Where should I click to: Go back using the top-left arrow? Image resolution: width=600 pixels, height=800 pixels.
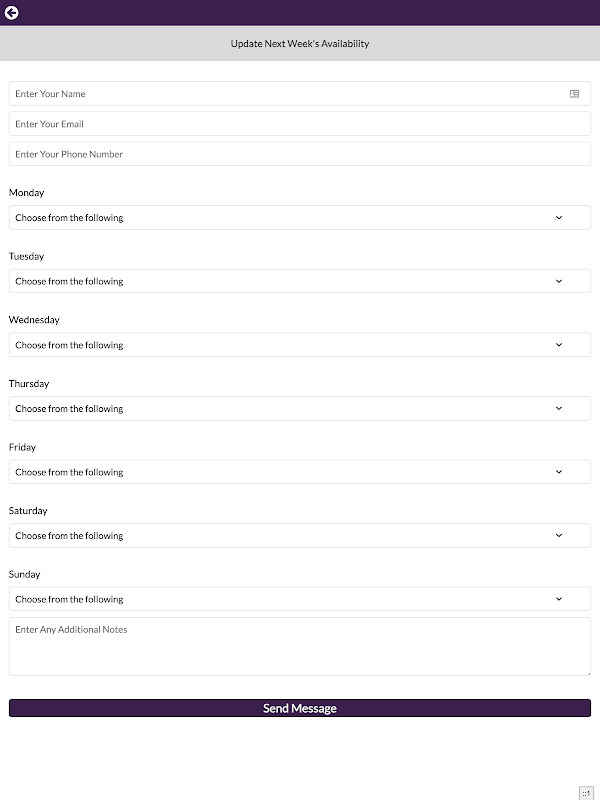(12, 13)
